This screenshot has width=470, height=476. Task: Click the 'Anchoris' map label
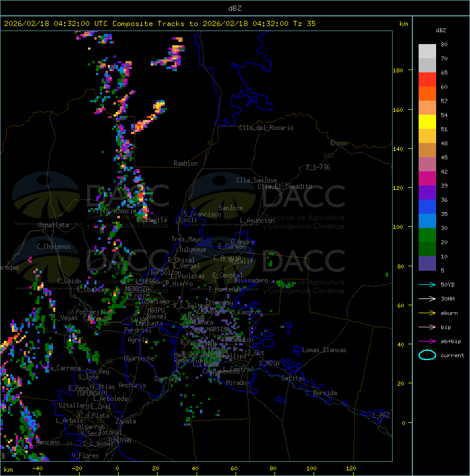pyautogui.click(x=132, y=385)
